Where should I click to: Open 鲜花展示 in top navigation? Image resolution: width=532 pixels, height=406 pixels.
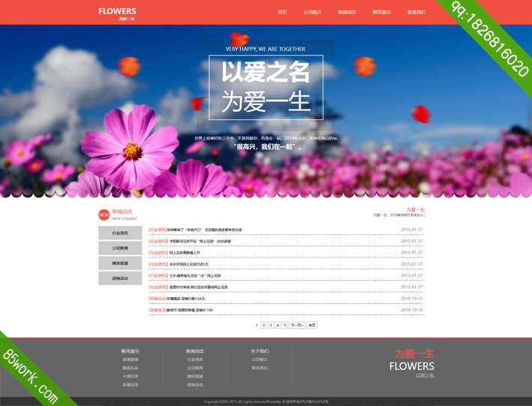pyautogui.click(x=382, y=13)
